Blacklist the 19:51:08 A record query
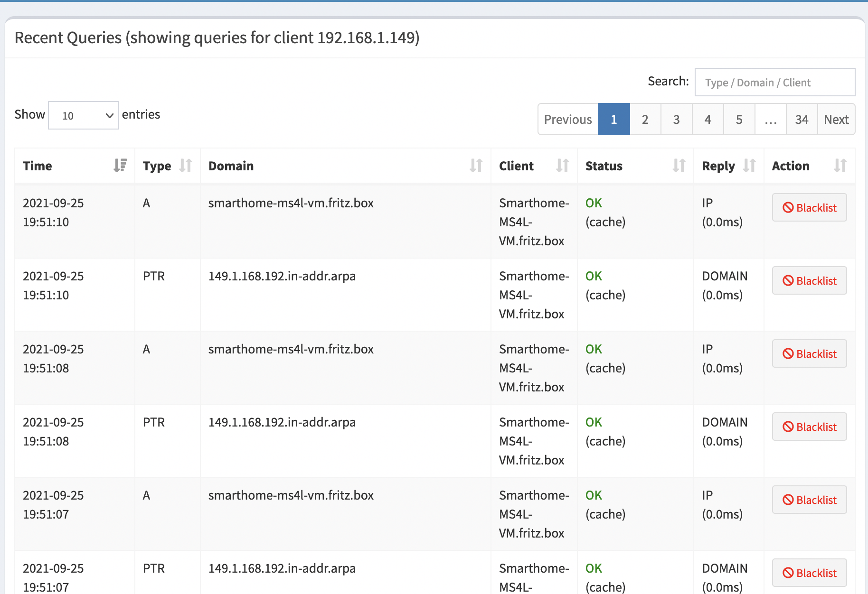The height and width of the screenshot is (594, 868). (809, 354)
